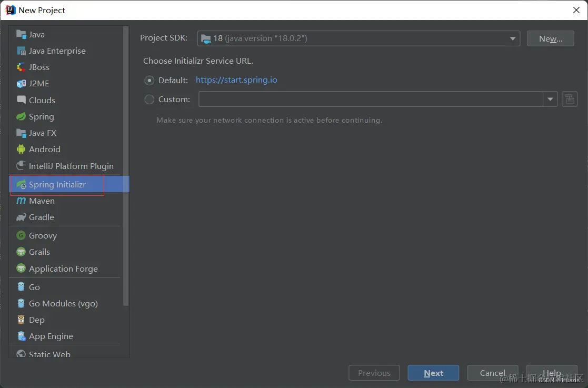
Task: Select App Engine label text
Action: (x=51, y=336)
